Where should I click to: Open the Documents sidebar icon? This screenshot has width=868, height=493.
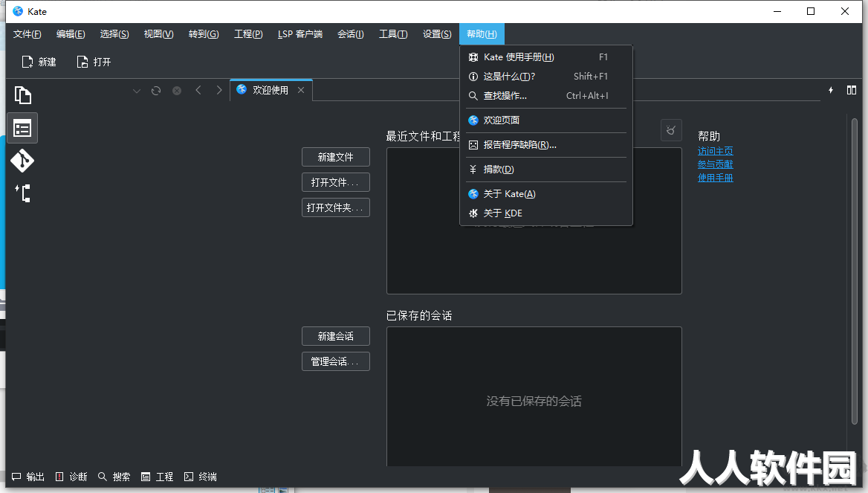coord(22,95)
